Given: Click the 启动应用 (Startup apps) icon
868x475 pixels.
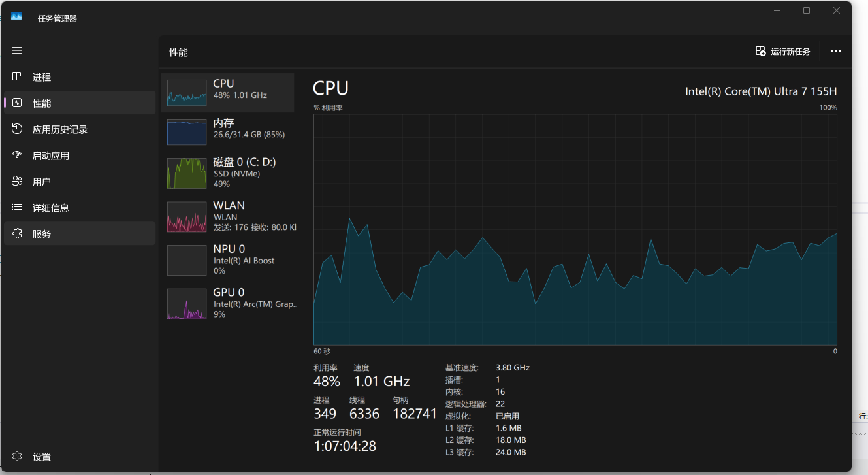Looking at the screenshot, I should [18, 156].
